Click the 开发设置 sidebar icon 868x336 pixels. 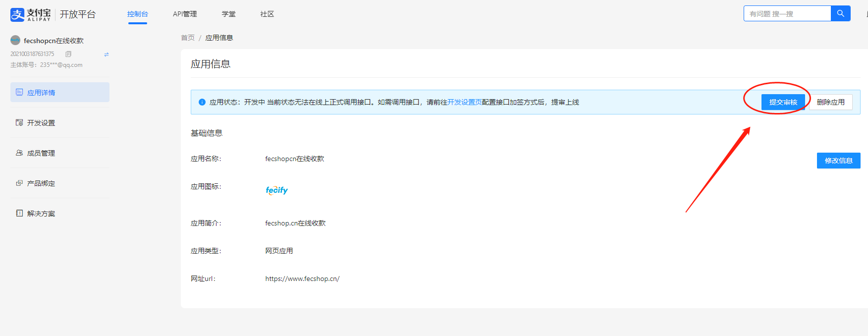pos(19,122)
